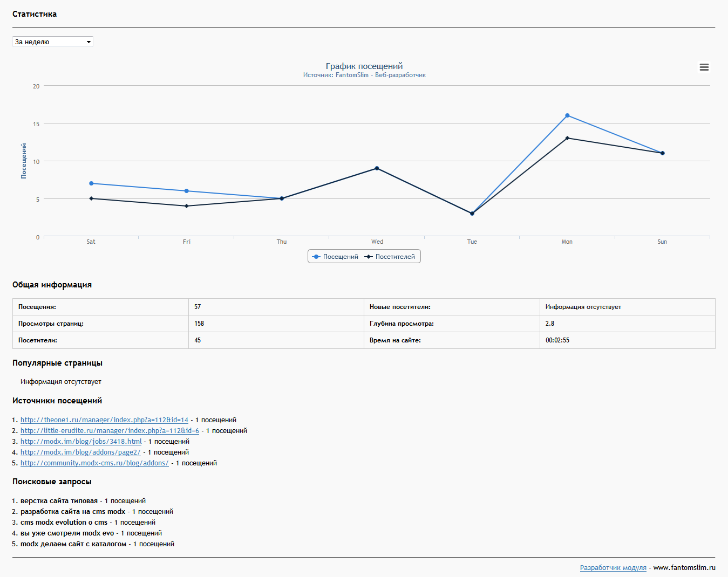728x577 pixels.
Task: Click the query 'вы уже смотрели modx evo'
Action: coord(67,533)
